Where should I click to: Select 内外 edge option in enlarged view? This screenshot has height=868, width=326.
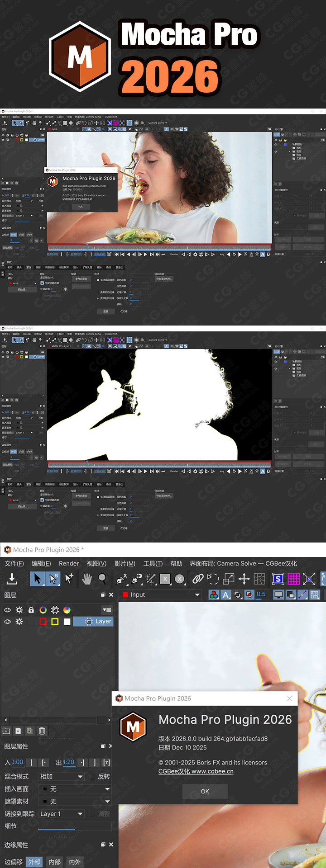75,862
